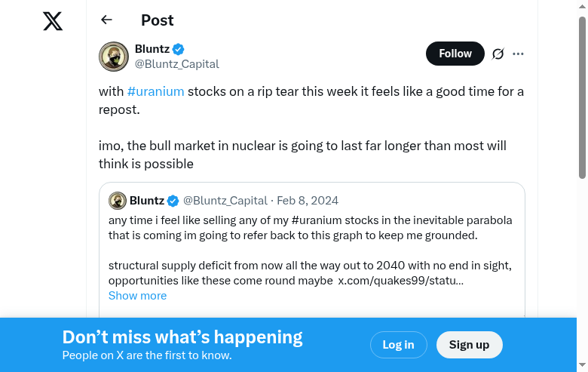Follow the Bluntz account

pos(455,54)
